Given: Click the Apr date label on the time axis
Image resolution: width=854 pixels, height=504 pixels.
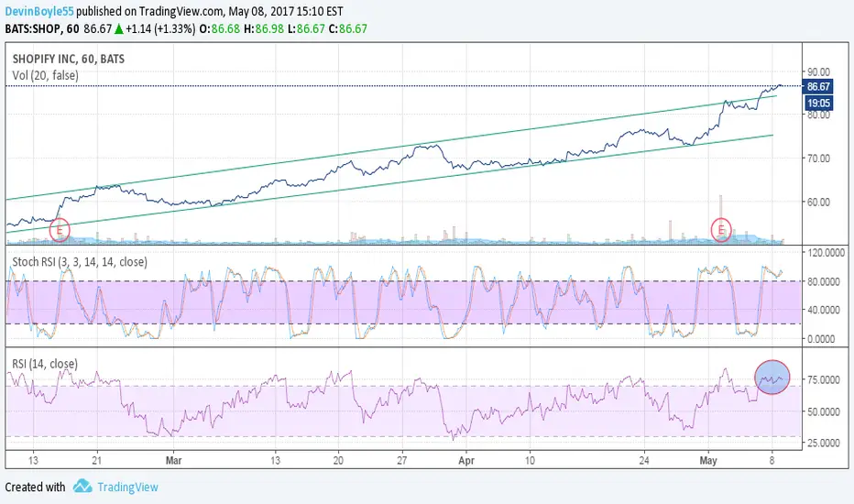Looking at the screenshot, I should [x=466, y=460].
